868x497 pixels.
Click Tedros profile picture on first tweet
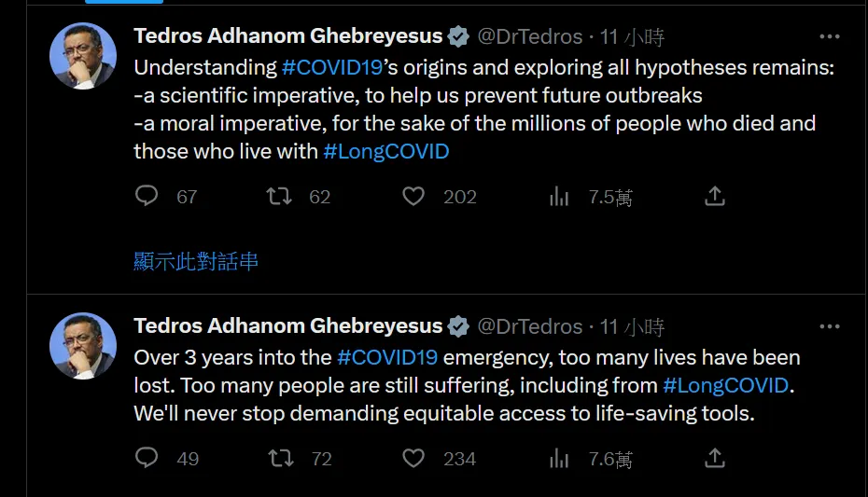(x=83, y=56)
